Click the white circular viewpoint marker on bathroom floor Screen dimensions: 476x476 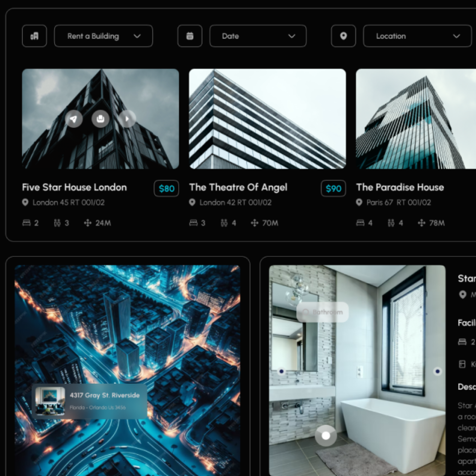(326, 436)
